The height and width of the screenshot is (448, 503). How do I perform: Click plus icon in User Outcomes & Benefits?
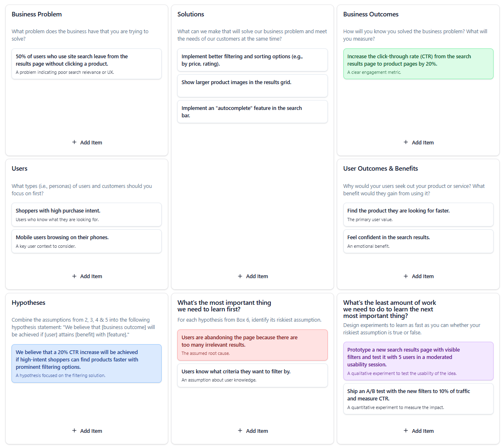(406, 276)
